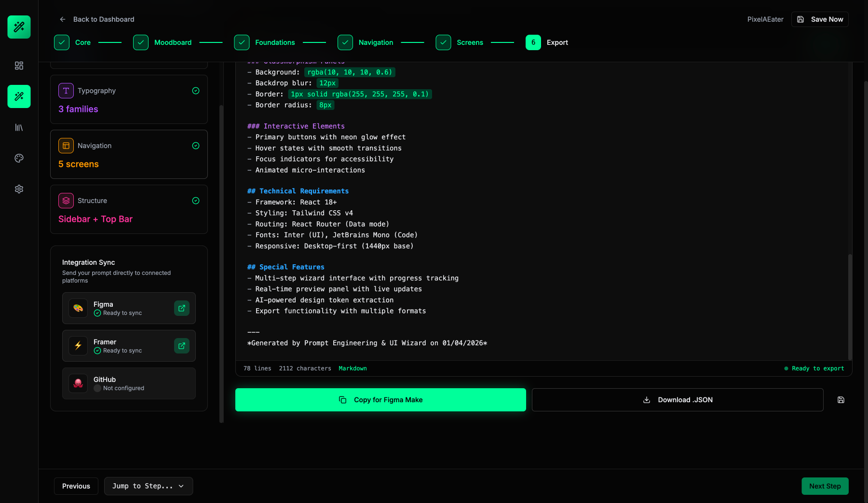Screen dimensions: 868x503
Task: Click the save icon beside Download .JSON
Action: (x=841, y=400)
